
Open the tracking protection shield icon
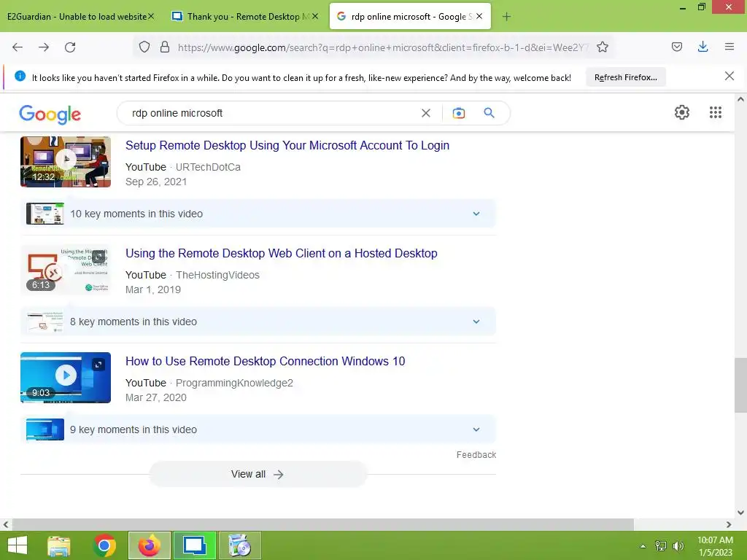(x=144, y=47)
